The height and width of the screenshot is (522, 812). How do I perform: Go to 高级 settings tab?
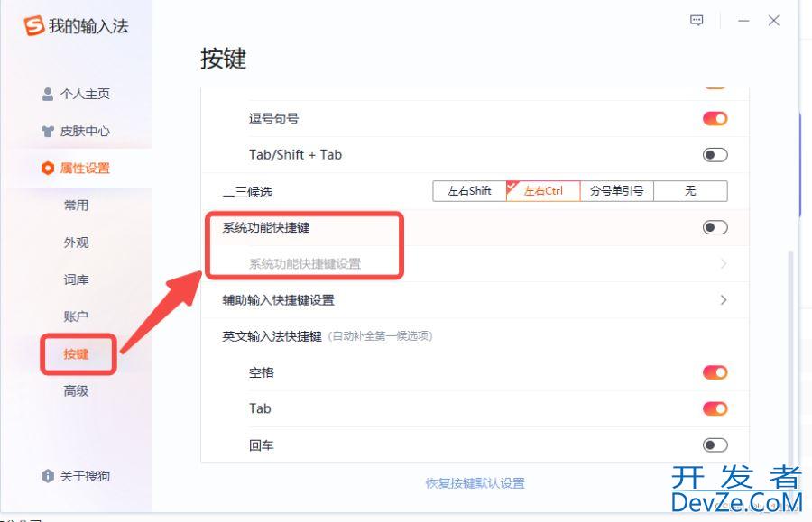[x=76, y=390]
